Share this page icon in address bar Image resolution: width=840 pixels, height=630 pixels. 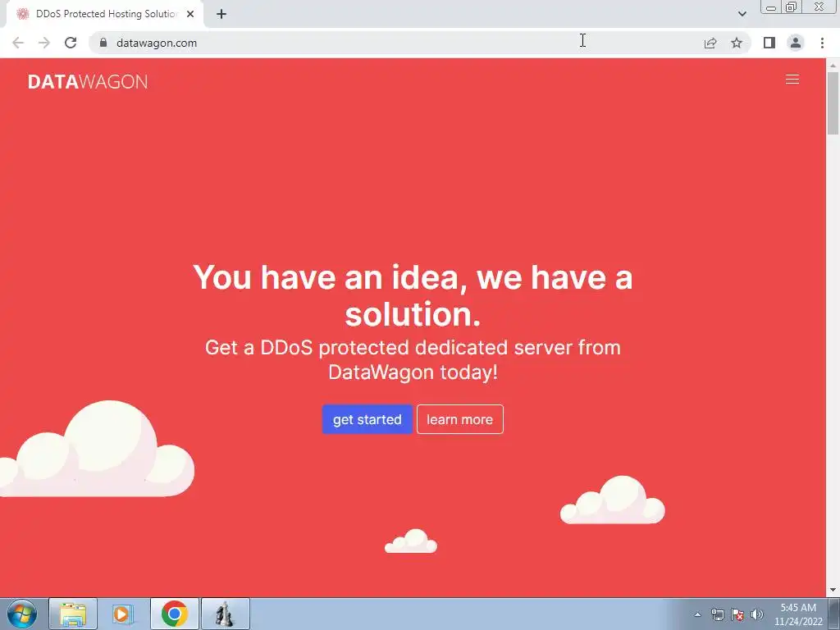(x=710, y=43)
